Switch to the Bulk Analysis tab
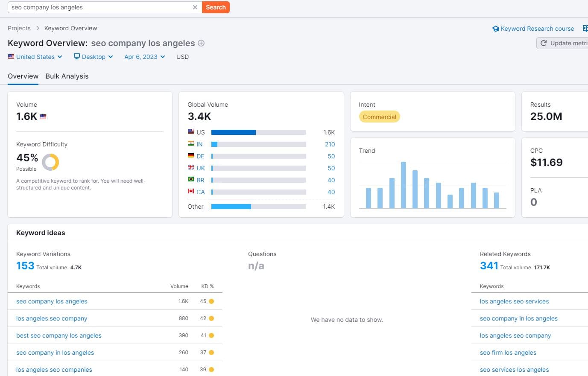The height and width of the screenshot is (376, 588). point(67,76)
